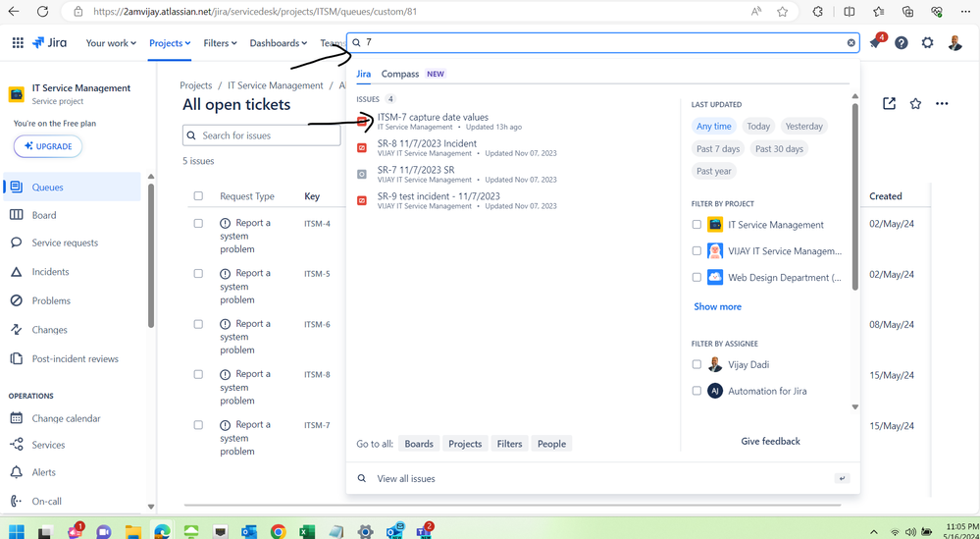Click Give feedback link

pos(770,441)
